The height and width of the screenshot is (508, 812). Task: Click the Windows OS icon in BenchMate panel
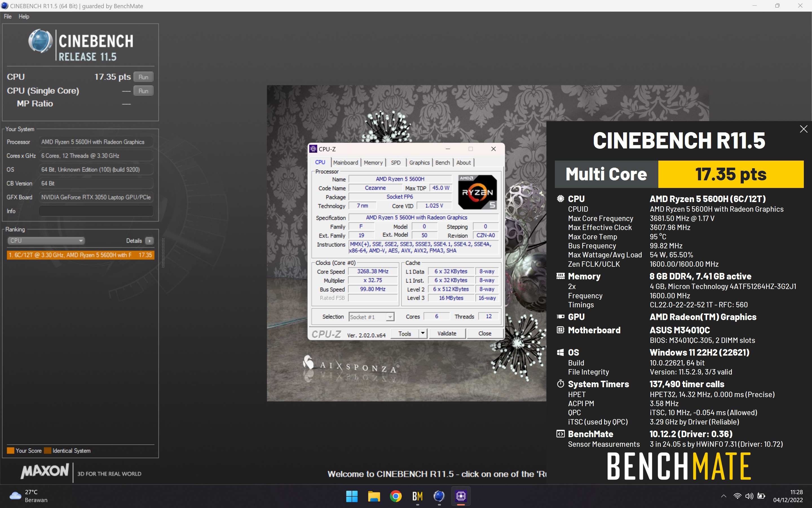coord(560,352)
